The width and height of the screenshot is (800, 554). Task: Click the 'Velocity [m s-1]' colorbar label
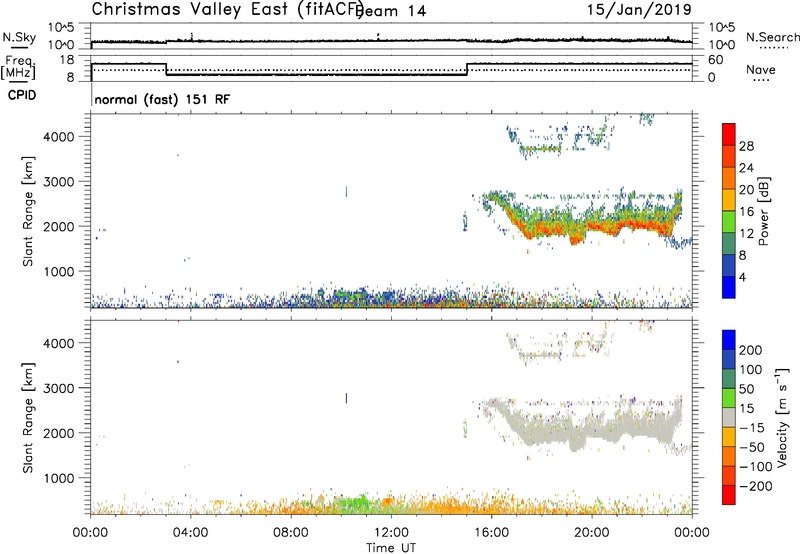point(782,417)
